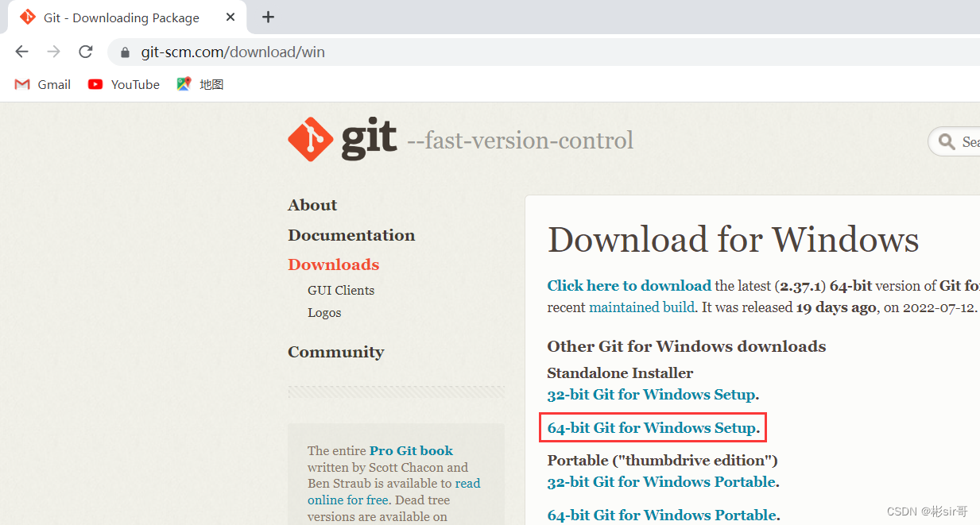The image size is (980, 525).
Task: Click the GUI Clients sidebar item
Action: click(340, 290)
